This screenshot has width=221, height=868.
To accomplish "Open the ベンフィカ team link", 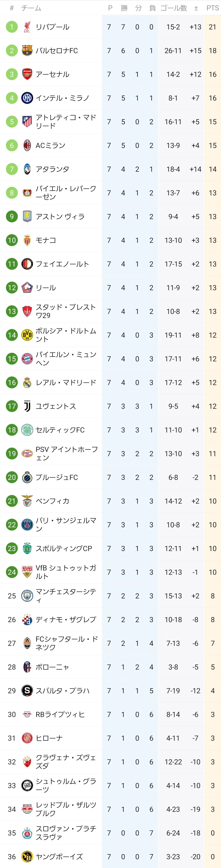I will (52, 501).
